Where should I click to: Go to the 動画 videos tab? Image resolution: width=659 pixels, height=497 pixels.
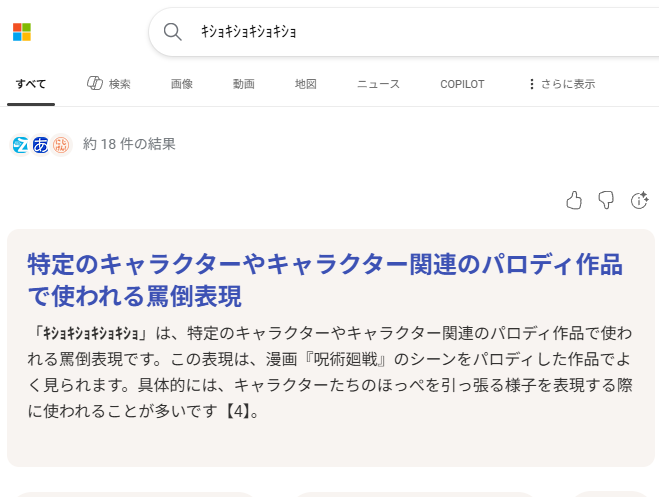[x=244, y=84]
